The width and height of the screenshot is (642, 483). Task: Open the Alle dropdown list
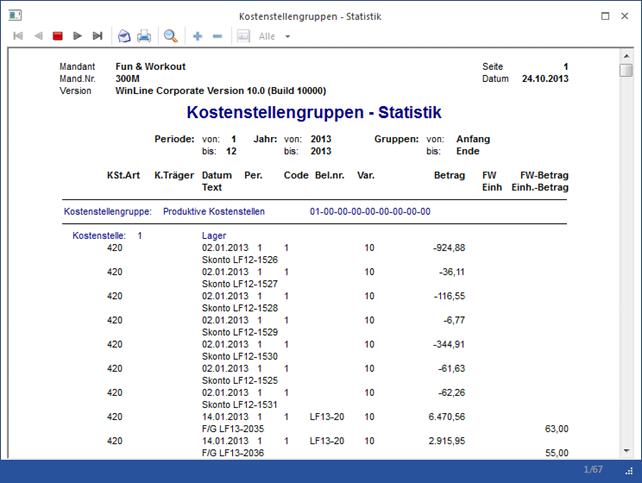pyautogui.click(x=287, y=36)
